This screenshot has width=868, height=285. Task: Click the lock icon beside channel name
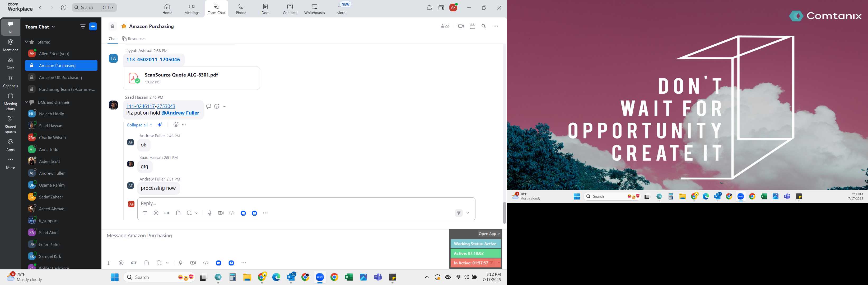tap(113, 26)
